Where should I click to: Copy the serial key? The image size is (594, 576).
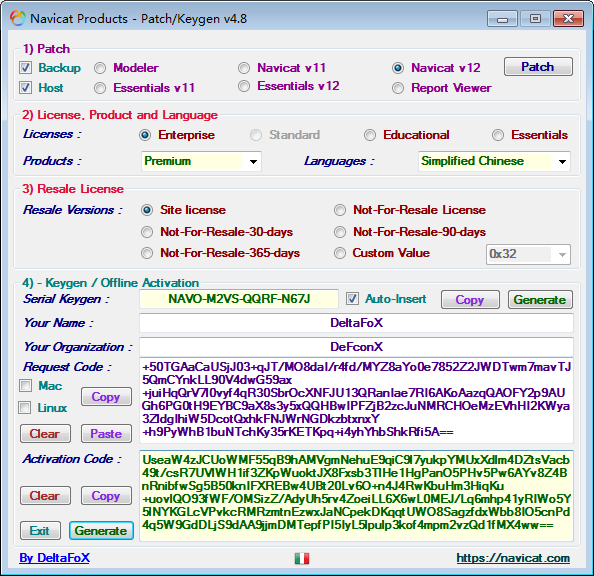(470, 300)
